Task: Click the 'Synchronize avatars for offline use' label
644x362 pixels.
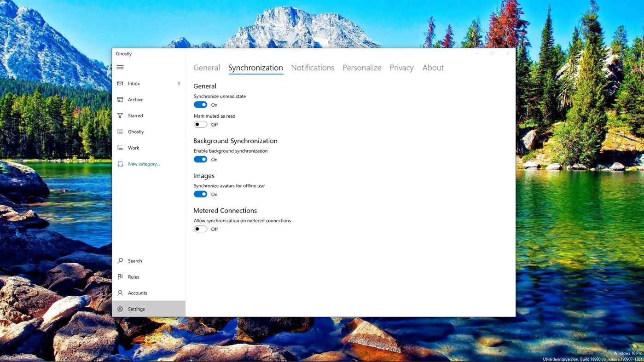Action: point(229,186)
